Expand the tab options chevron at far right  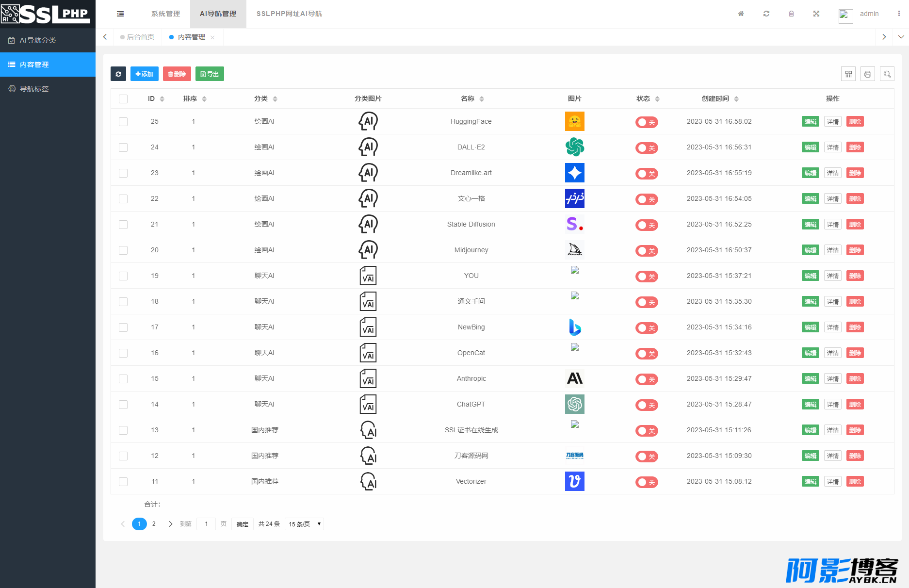(901, 37)
